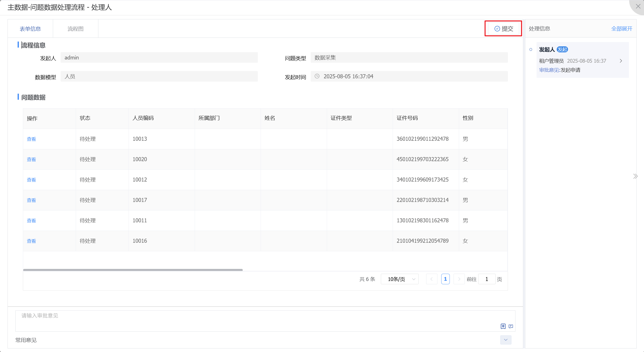The width and height of the screenshot is (644, 352).
Task: Click the comment bubble icon in opinion box
Action: tap(511, 326)
